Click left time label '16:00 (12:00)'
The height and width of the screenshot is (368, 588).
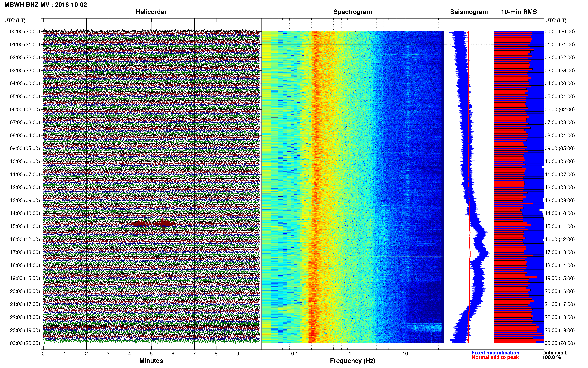click(25, 239)
